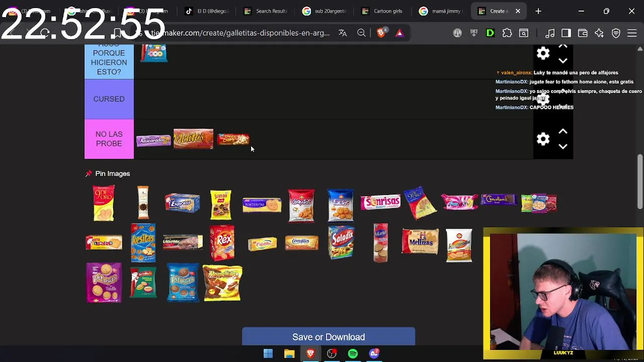Screen dimensions: 644x362
Task: Click the green D extension icon
Action: 490,33
